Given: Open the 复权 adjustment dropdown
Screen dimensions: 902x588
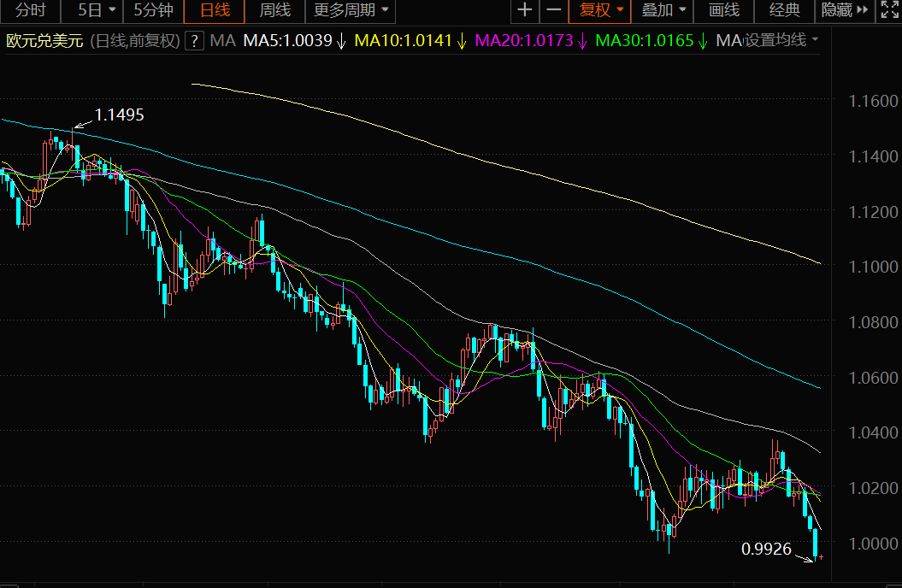Looking at the screenshot, I should click(x=600, y=10).
